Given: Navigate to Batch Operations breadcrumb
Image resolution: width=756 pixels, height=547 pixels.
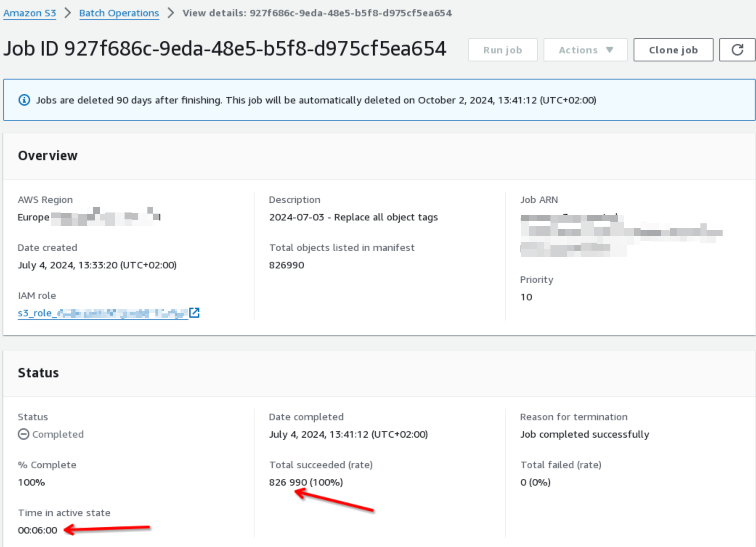Looking at the screenshot, I should [119, 13].
